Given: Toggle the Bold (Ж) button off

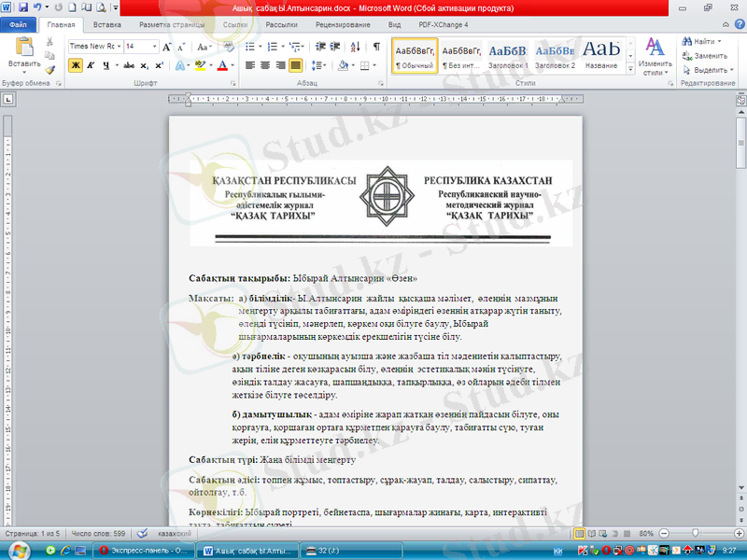Looking at the screenshot, I should (x=76, y=65).
